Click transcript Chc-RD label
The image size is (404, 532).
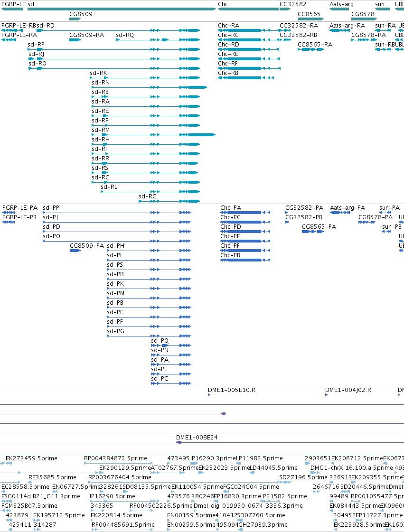(228, 45)
